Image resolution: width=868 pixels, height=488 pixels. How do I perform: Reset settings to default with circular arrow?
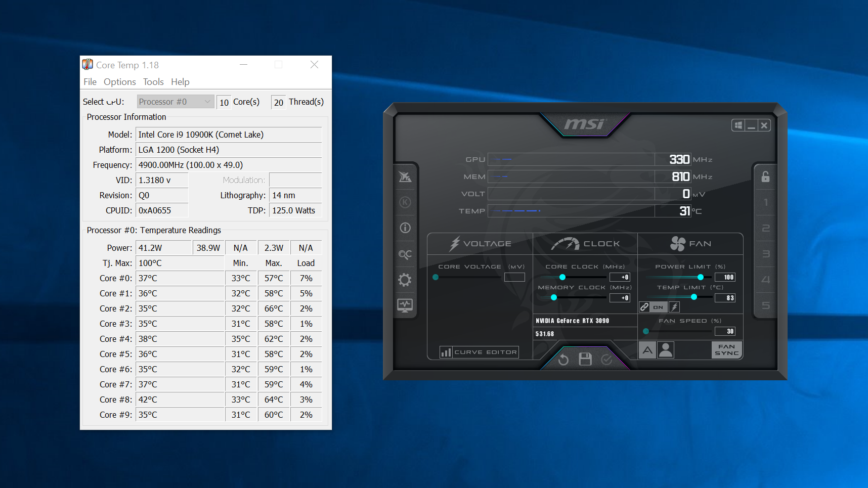563,359
